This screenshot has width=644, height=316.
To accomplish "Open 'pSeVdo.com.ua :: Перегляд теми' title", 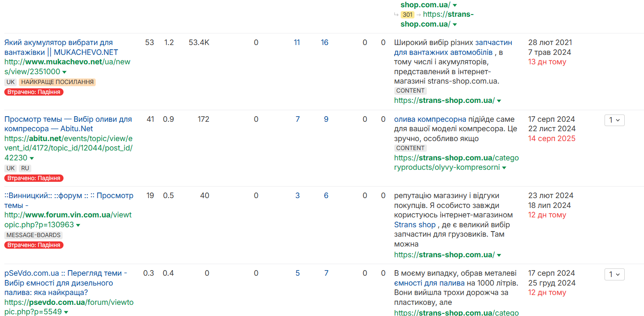I will (66, 283).
